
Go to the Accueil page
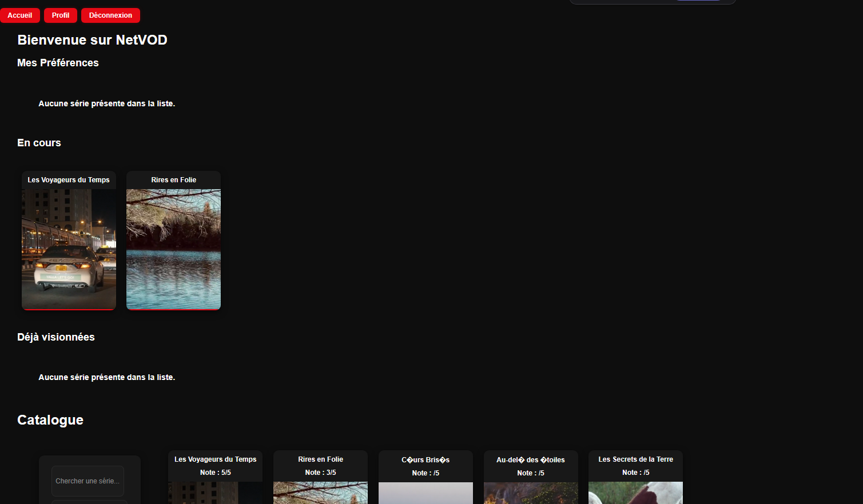click(20, 15)
